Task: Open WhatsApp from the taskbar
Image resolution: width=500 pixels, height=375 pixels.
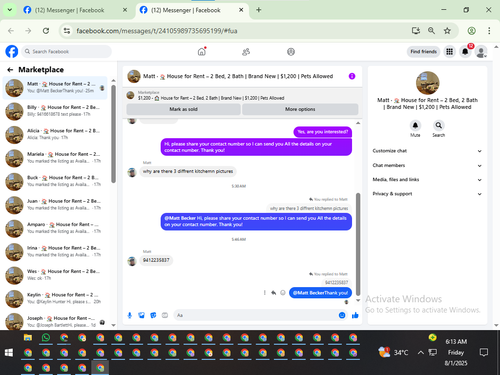Action: coord(46,338)
